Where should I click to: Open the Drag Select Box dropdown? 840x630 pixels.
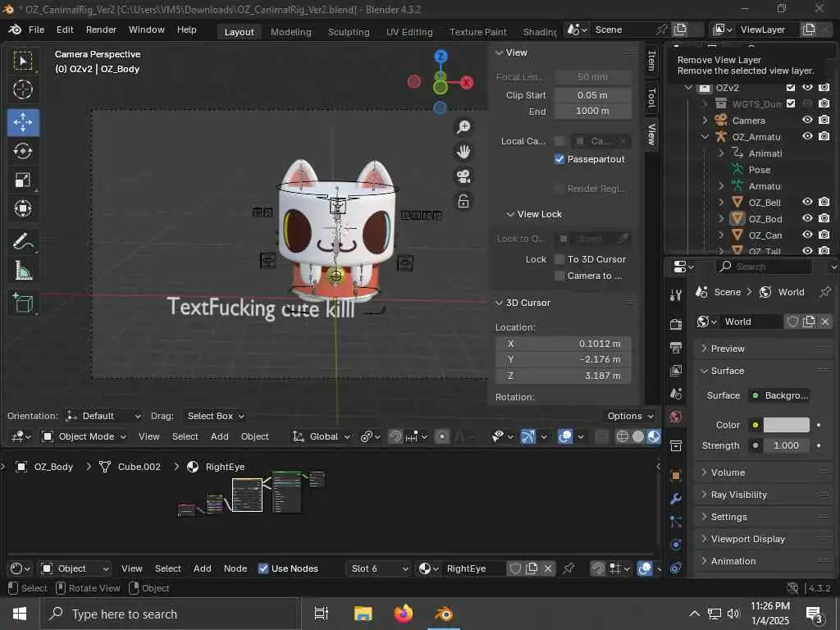pyautogui.click(x=215, y=416)
